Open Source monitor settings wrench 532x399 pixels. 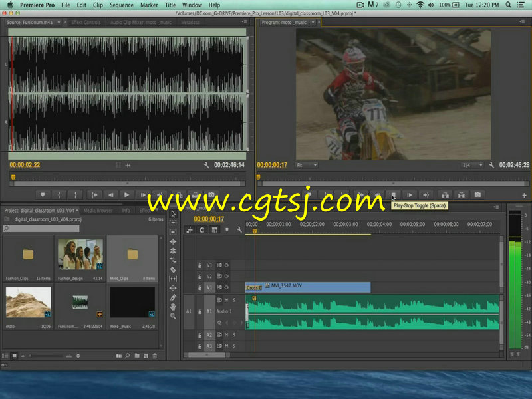[206, 165]
